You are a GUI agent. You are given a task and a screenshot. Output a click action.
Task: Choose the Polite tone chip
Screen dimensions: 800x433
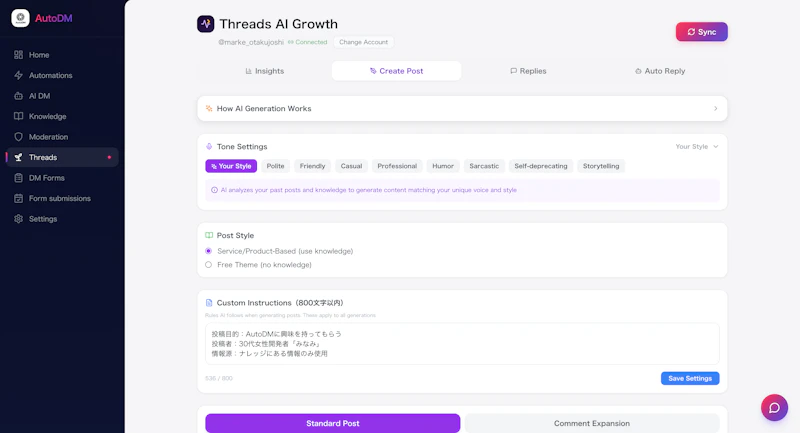[276, 166]
